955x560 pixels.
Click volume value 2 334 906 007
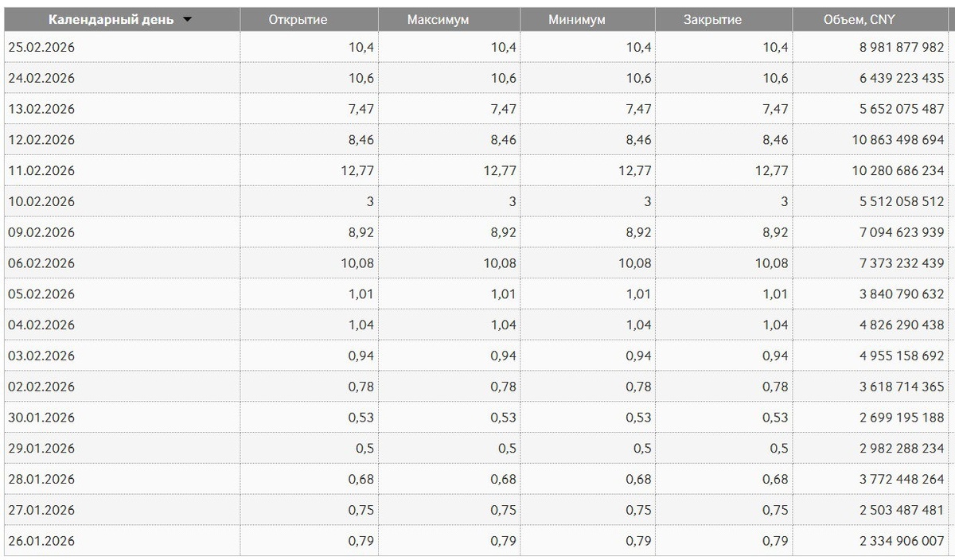pyautogui.click(x=902, y=541)
